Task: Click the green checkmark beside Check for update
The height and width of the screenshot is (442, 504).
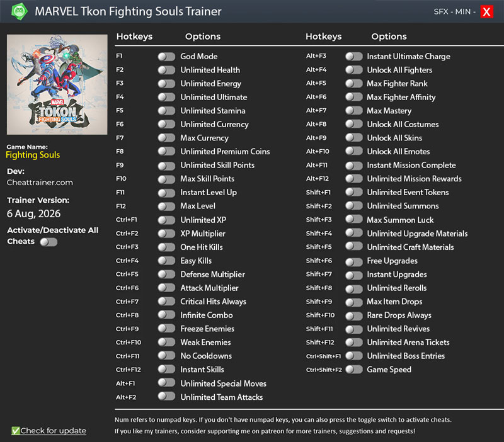Action: [x=15, y=431]
